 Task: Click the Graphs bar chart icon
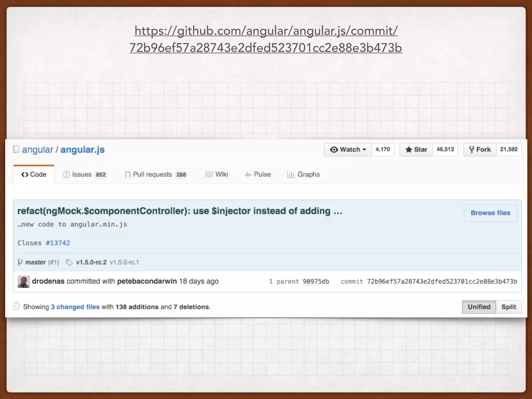click(291, 175)
